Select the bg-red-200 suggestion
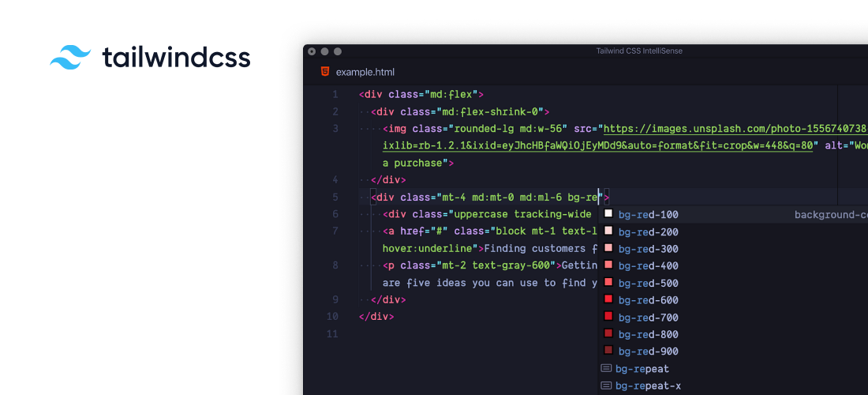868x395 pixels. pyautogui.click(x=733, y=231)
